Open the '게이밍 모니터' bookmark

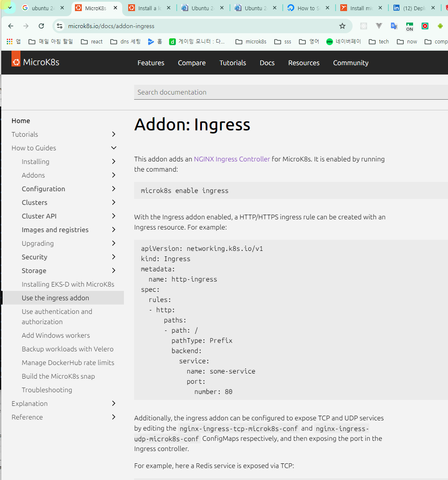pyautogui.click(x=197, y=42)
